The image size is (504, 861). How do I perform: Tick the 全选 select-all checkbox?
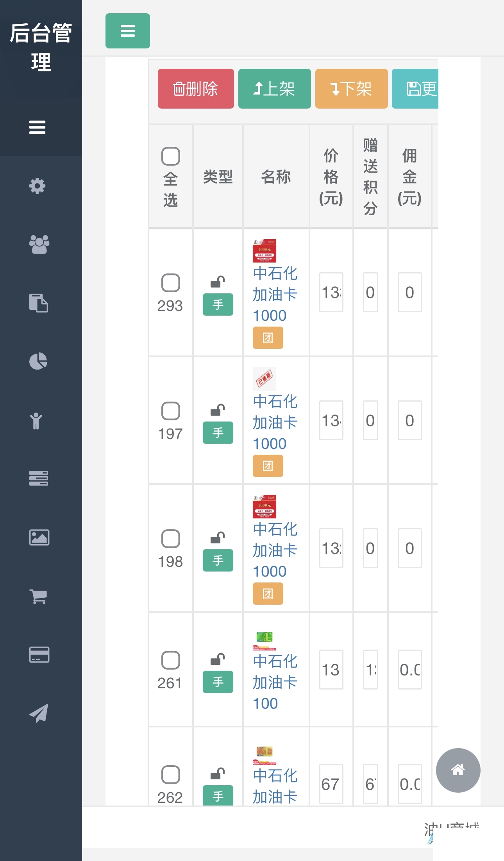point(171,156)
